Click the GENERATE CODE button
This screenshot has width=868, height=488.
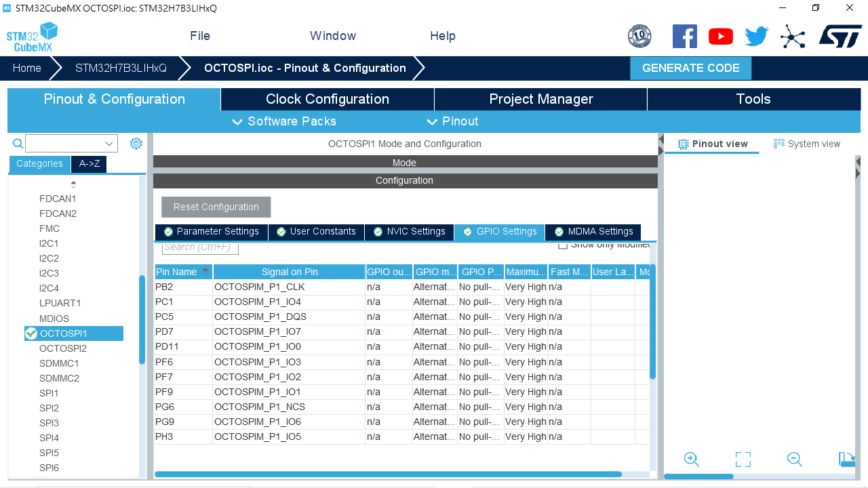[691, 68]
